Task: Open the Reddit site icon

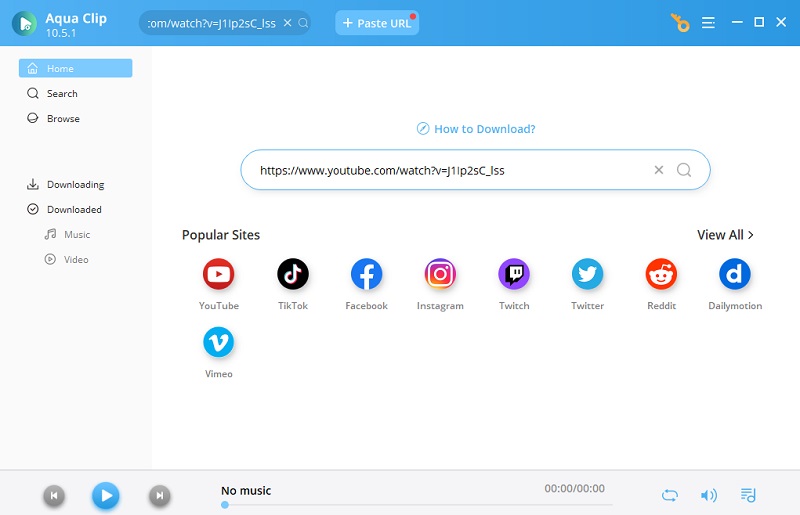Action: point(661,274)
